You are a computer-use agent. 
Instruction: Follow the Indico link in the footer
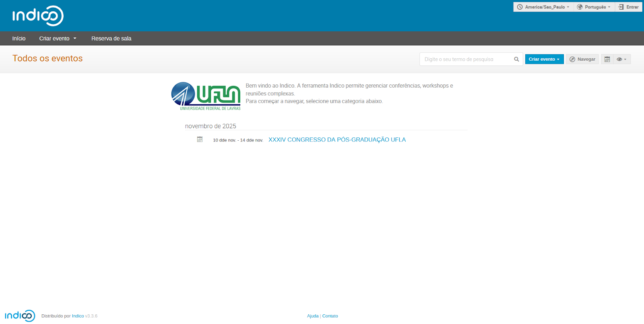[x=78, y=316]
